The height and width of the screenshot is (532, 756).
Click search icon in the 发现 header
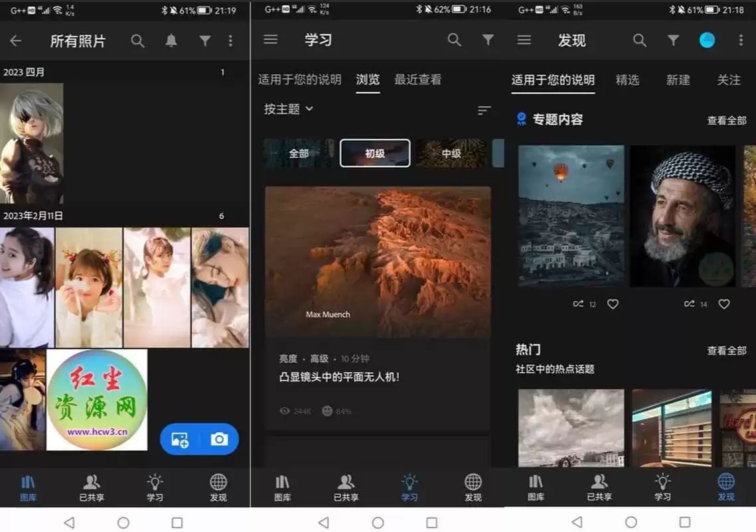639,40
